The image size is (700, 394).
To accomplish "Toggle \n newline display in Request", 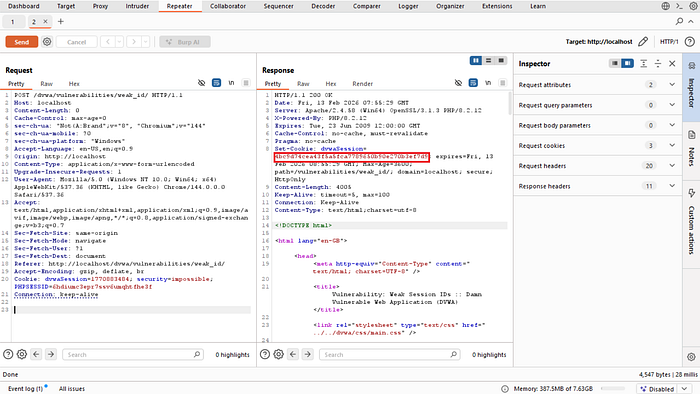I will [231, 83].
